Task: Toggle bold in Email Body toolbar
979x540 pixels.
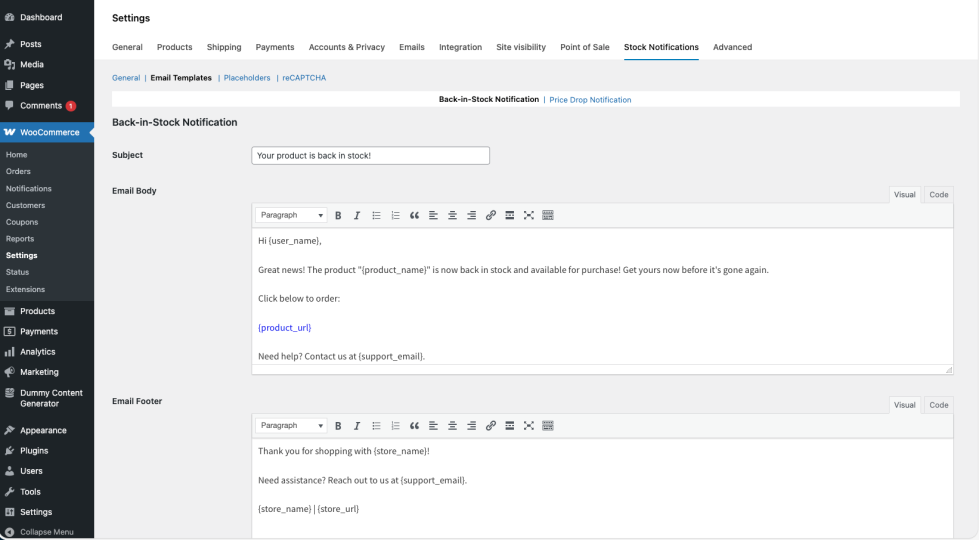Action: tap(338, 215)
